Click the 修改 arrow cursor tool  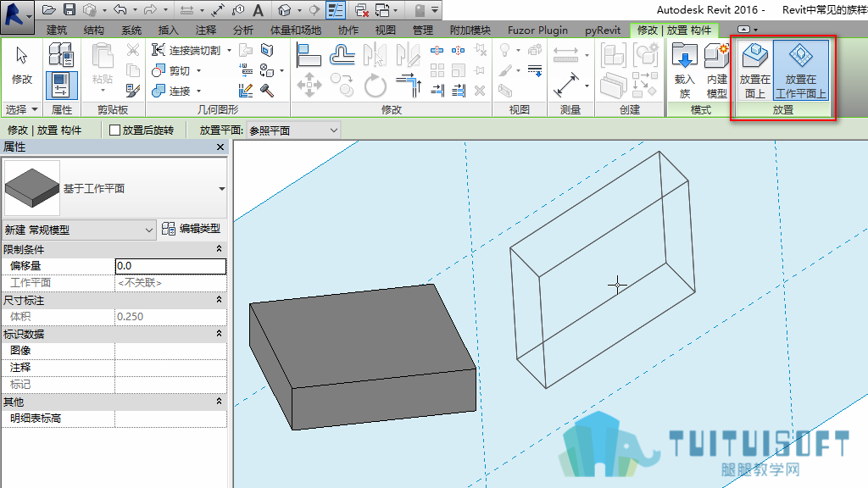click(x=21, y=66)
